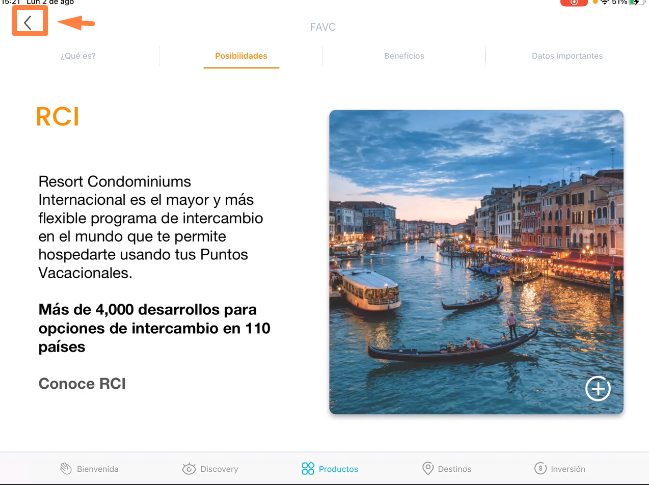The image size is (649, 485).
Task: Tap the battery status icon
Action: (636, 2)
